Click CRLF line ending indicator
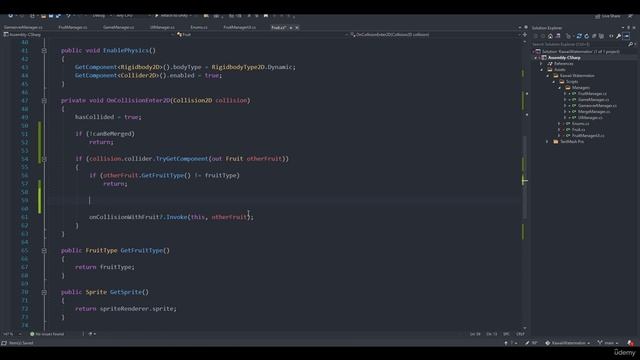 [x=520, y=334]
